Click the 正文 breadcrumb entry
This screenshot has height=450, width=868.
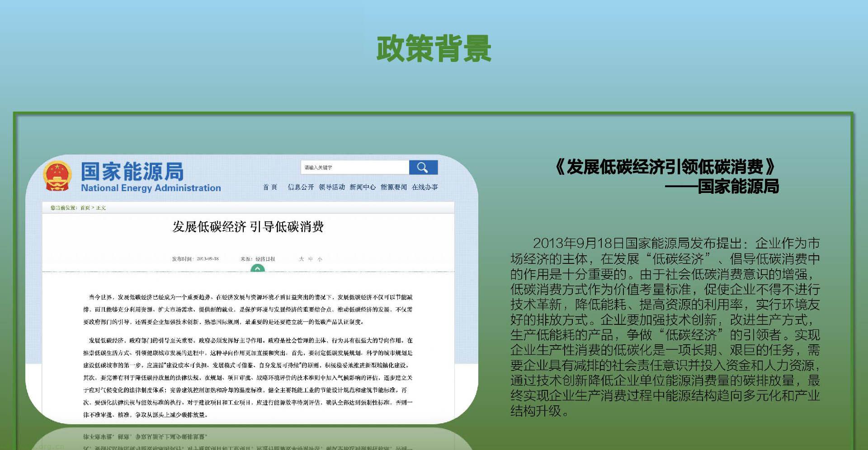pos(101,208)
